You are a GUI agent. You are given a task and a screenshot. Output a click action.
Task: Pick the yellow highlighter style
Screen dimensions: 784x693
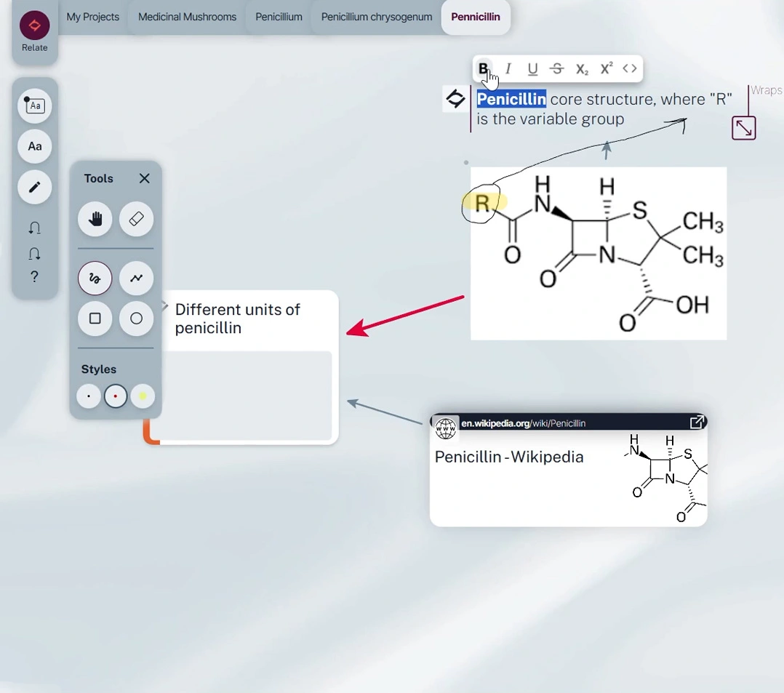[143, 396]
